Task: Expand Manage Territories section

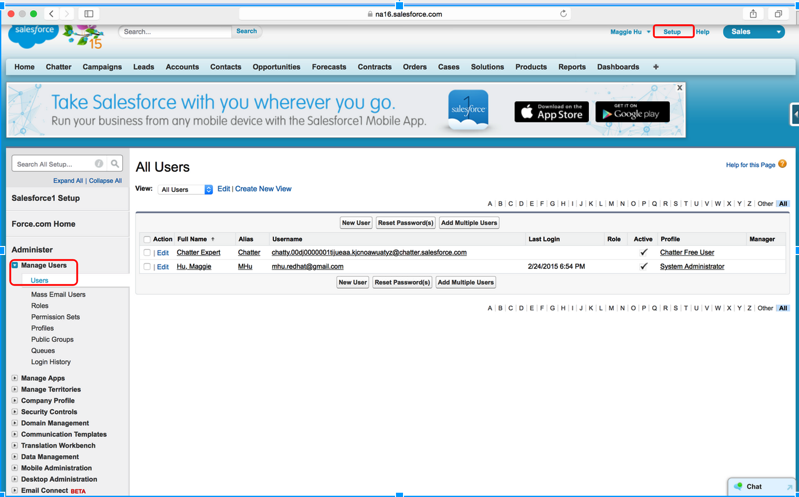Action: pyautogui.click(x=15, y=389)
